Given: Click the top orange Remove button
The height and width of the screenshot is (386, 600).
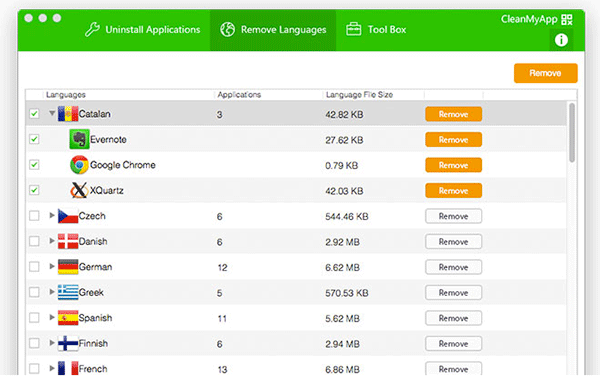Looking at the screenshot, I should [545, 73].
